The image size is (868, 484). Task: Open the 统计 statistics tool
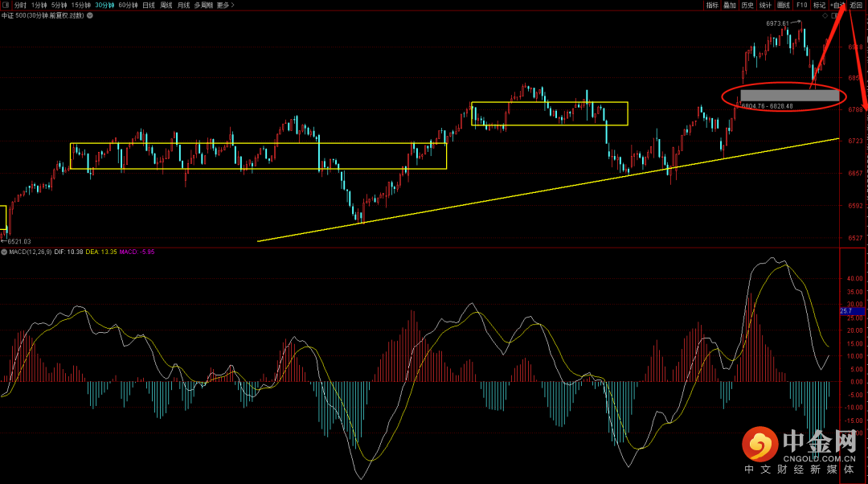tap(765, 5)
